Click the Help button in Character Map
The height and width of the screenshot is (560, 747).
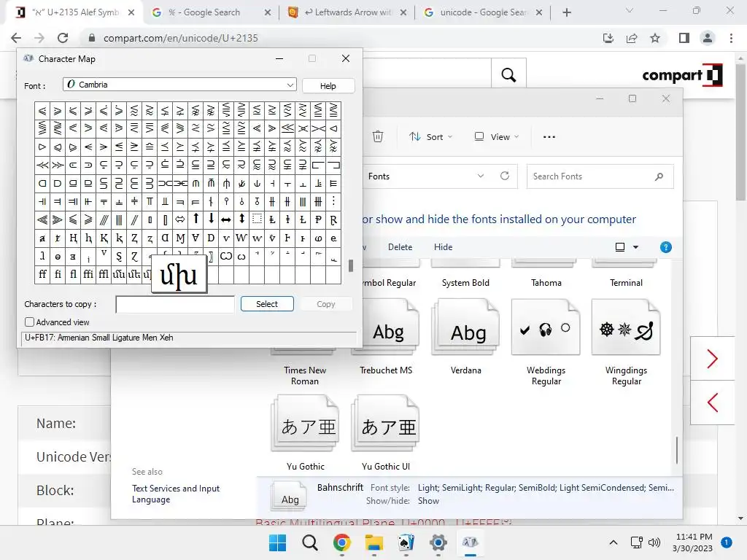click(x=328, y=86)
